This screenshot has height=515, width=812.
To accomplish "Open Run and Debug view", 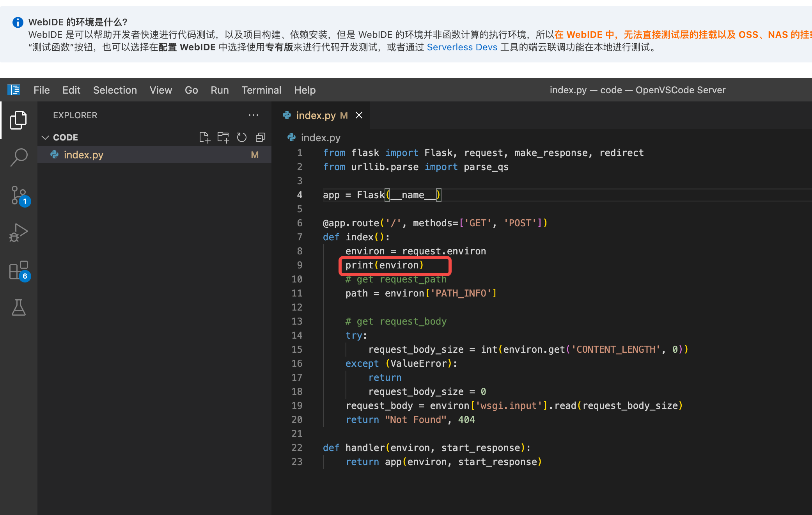I will click(x=18, y=233).
